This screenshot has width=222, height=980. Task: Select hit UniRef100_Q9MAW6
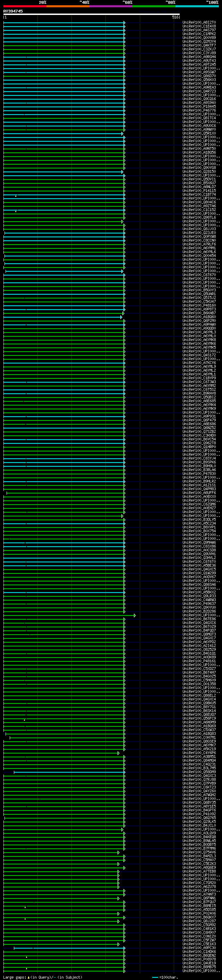199,543
